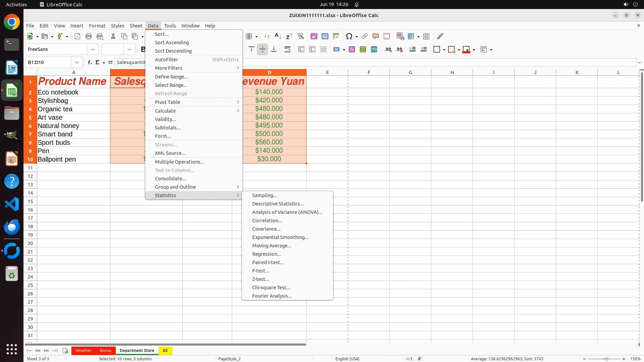Click the Insert Hyperlink icon
The height and width of the screenshot is (362, 644).
(365, 36)
